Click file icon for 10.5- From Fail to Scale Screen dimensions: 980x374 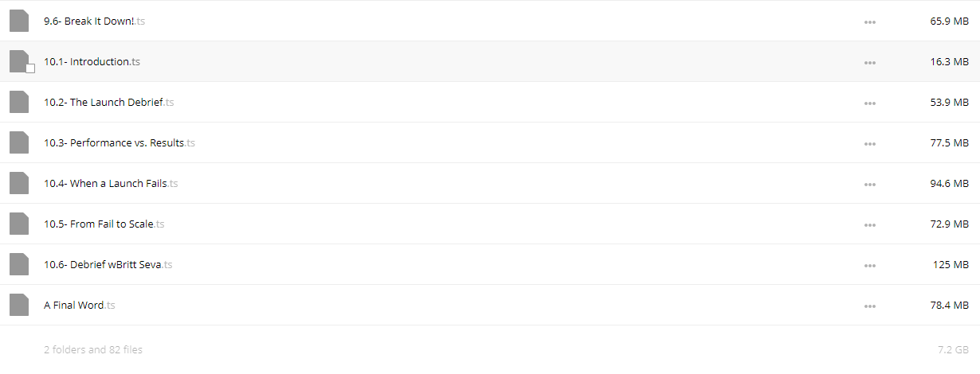[x=19, y=224]
